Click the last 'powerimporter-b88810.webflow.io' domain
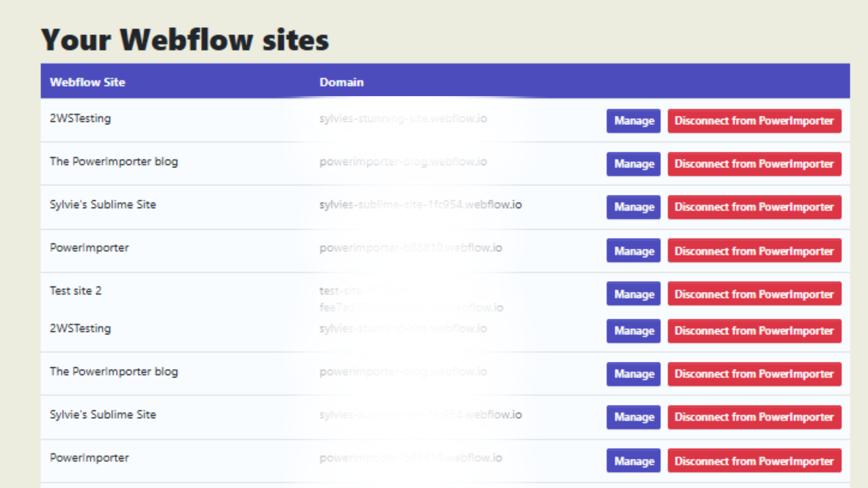Viewport: 868px width, 488px height. 411,458
